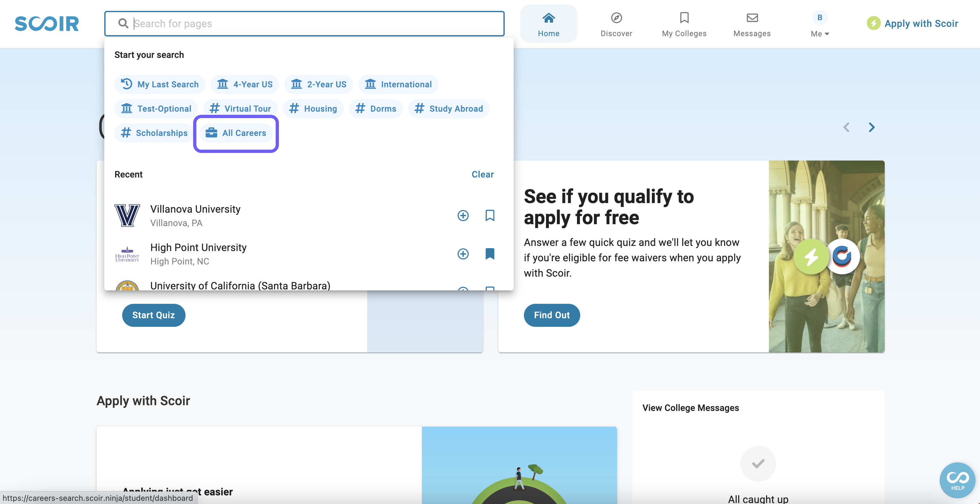Pick the Study Abroad chip
The height and width of the screenshot is (504, 980).
(x=448, y=109)
